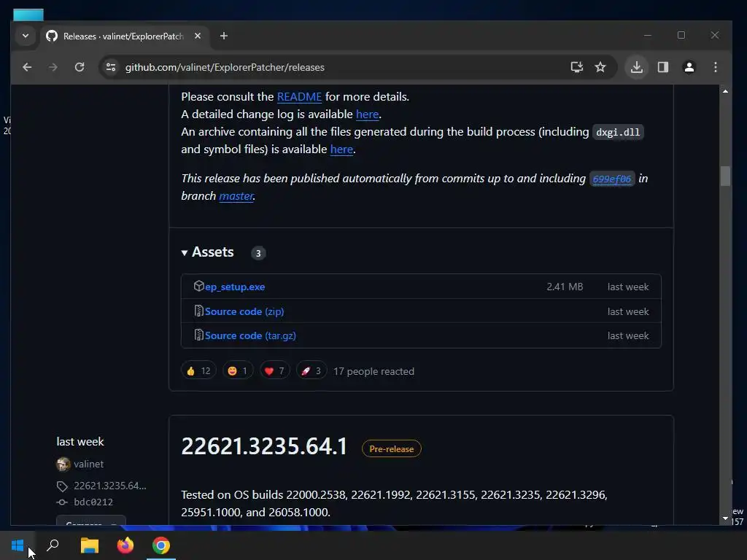
Task: Open tag 22621.3235.64... link
Action: [x=110, y=486]
